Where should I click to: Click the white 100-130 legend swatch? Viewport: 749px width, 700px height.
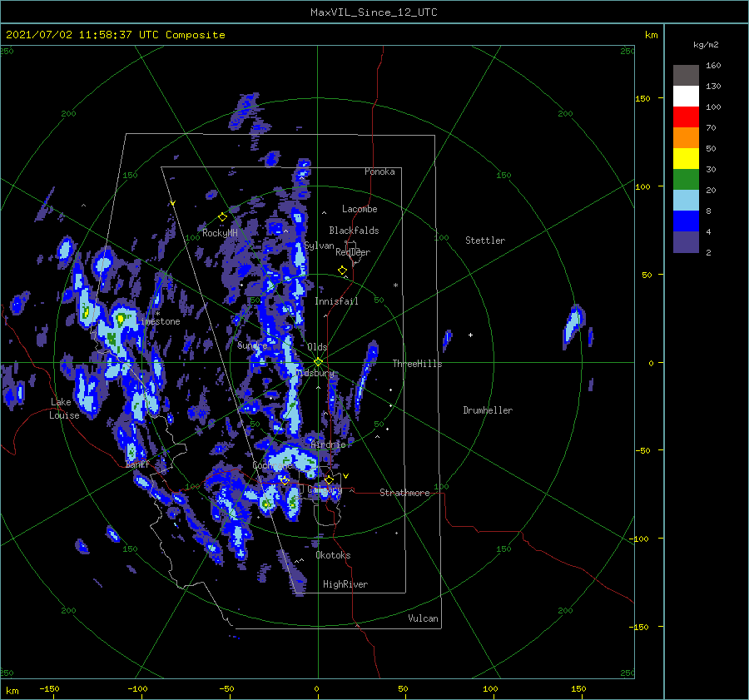(x=686, y=96)
